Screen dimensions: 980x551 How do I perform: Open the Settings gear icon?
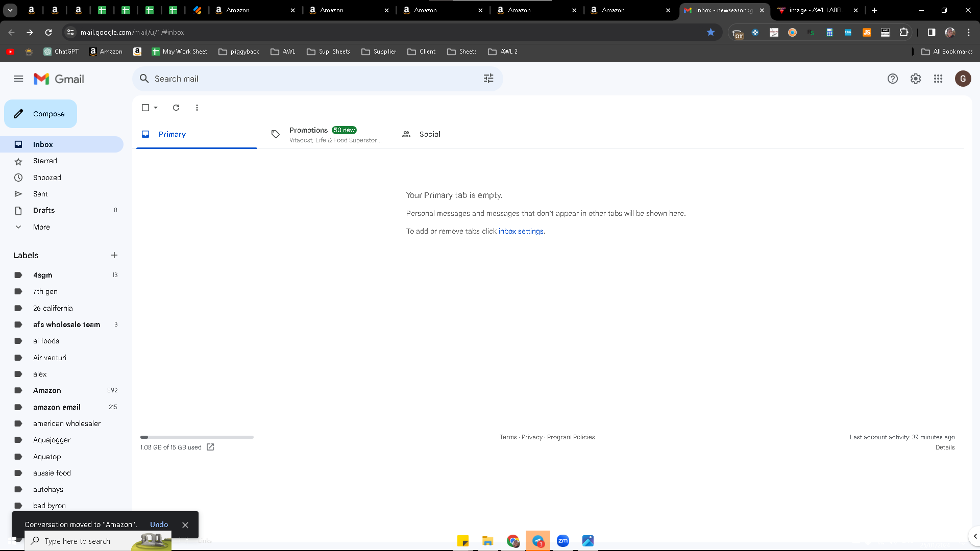pyautogui.click(x=916, y=79)
